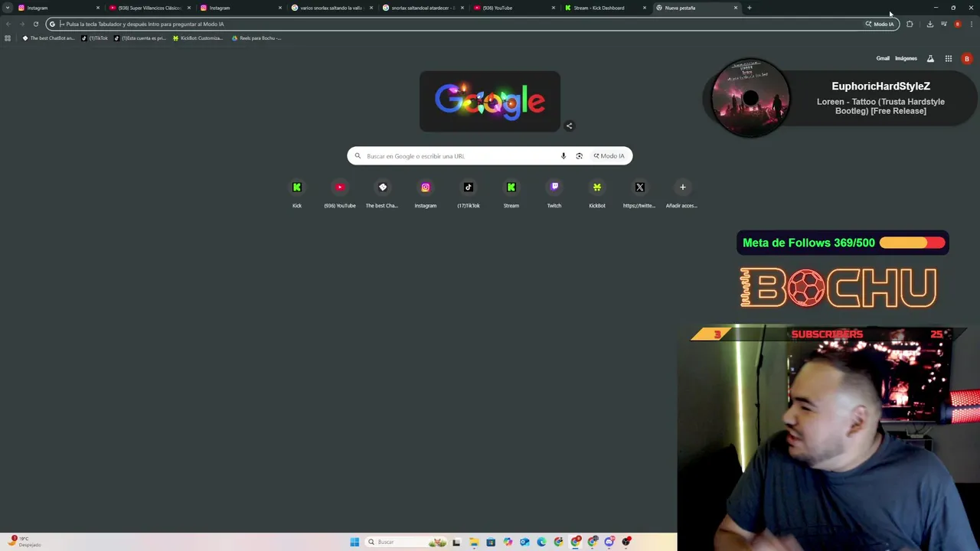Open the Kick shortcut tile

(x=297, y=194)
